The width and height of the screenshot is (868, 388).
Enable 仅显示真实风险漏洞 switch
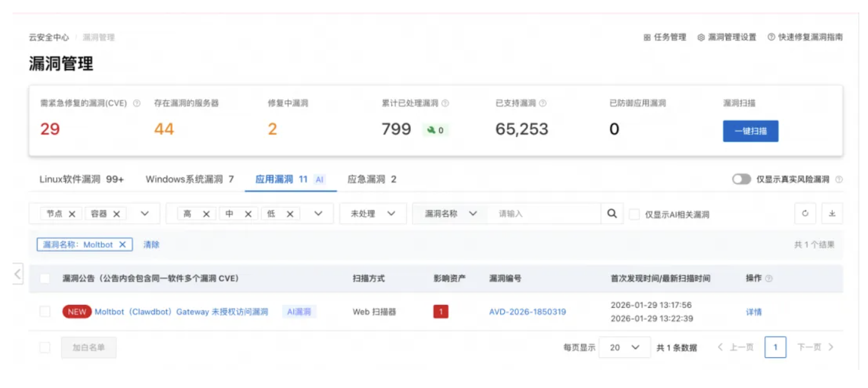[x=741, y=178]
